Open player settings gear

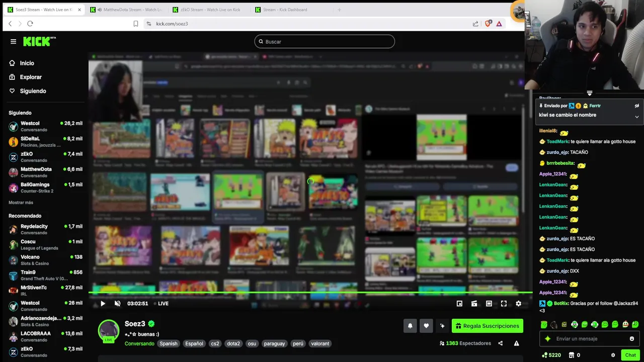(x=518, y=304)
